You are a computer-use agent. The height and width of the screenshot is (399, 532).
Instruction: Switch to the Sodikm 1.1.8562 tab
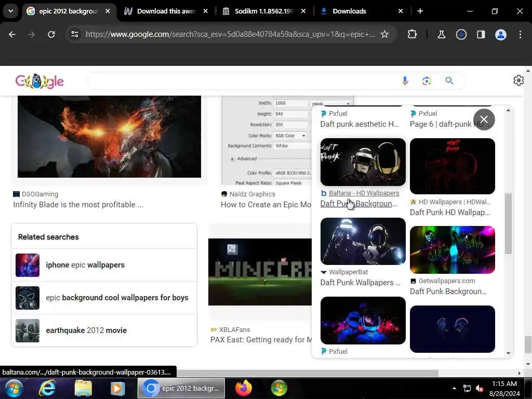click(x=264, y=11)
